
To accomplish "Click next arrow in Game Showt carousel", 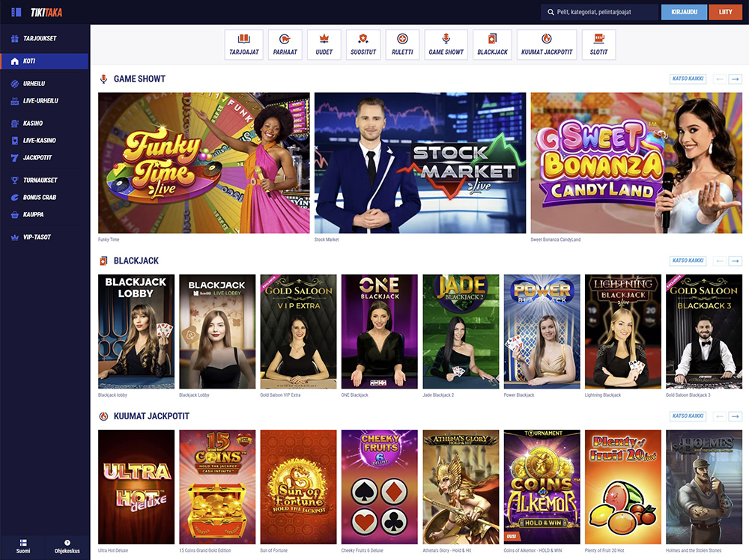I will [x=736, y=79].
